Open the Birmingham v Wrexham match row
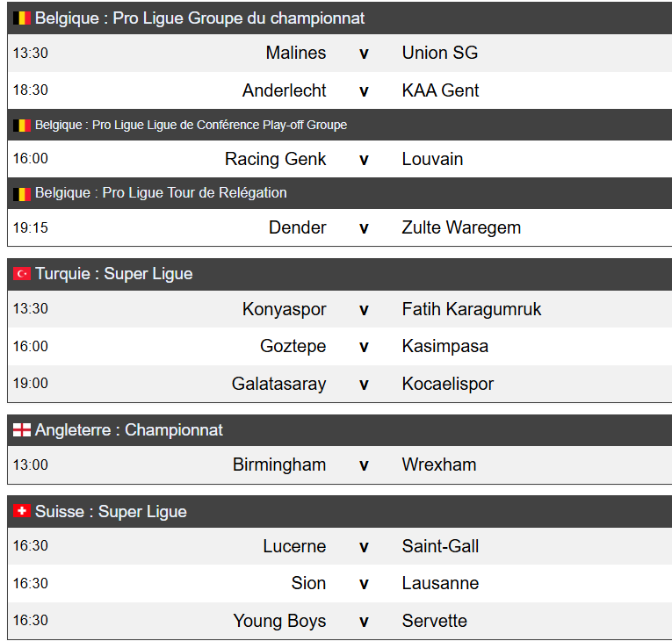The image size is (672, 641). (364, 465)
